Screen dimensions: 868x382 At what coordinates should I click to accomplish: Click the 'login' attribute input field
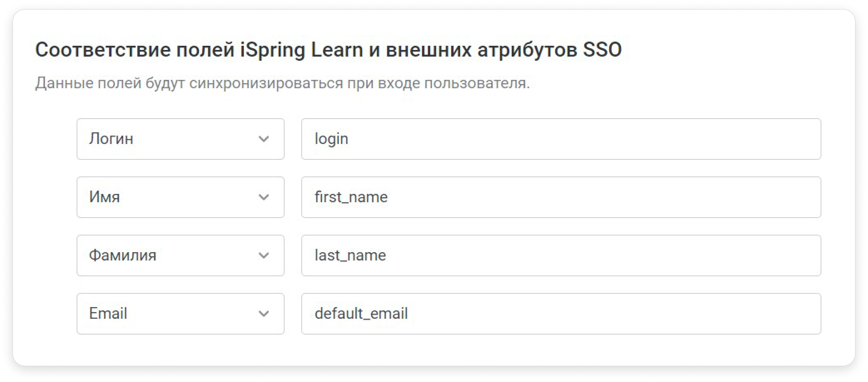[x=561, y=139]
